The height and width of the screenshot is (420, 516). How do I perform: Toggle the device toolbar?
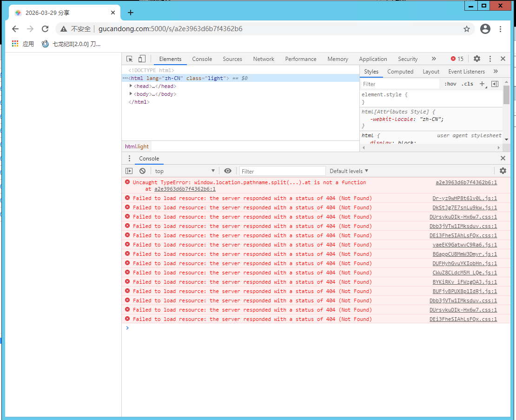(142, 59)
